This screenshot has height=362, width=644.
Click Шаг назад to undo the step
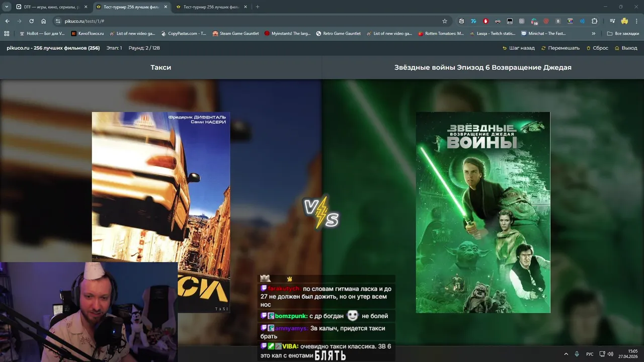pyautogui.click(x=519, y=48)
